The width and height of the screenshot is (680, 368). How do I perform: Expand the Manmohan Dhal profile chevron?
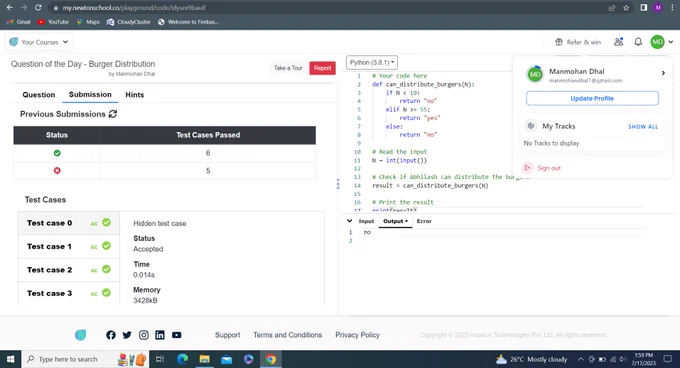tap(663, 73)
